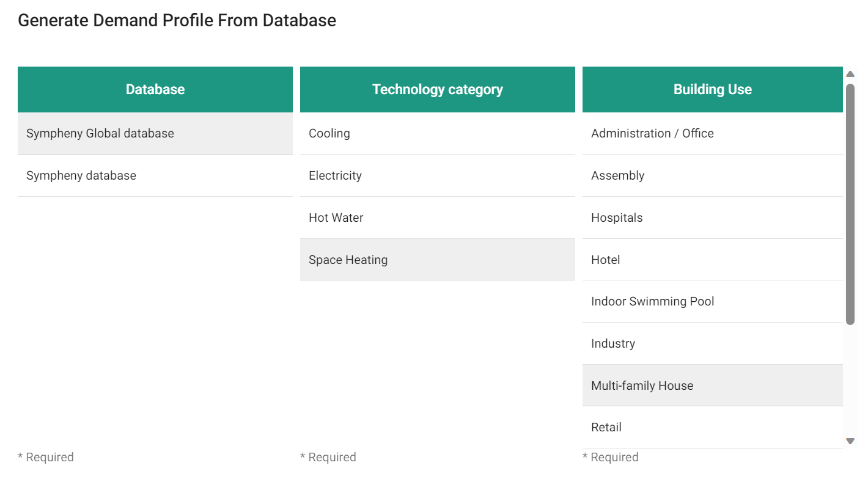Click the Building Use column header
Viewport: 868px width, 479px height.
coord(712,89)
